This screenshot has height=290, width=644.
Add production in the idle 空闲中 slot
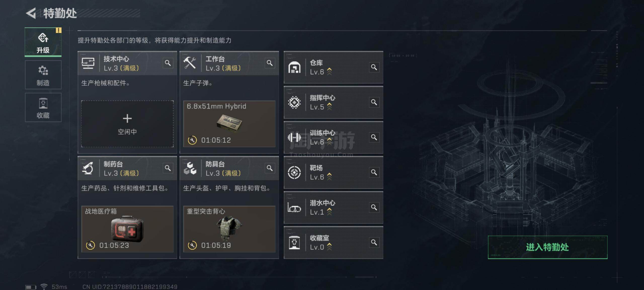[127, 124]
